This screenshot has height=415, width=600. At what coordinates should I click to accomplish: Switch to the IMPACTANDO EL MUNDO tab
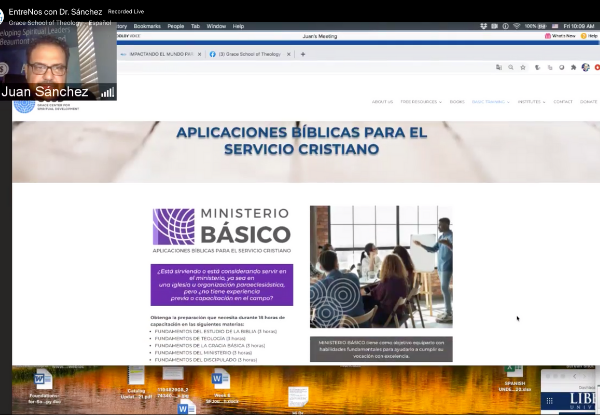click(161, 54)
